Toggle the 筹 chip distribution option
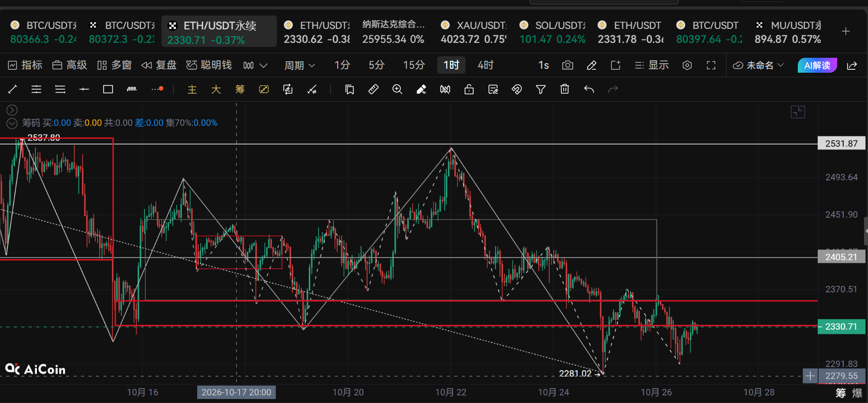The height and width of the screenshot is (403, 868). coord(240,89)
